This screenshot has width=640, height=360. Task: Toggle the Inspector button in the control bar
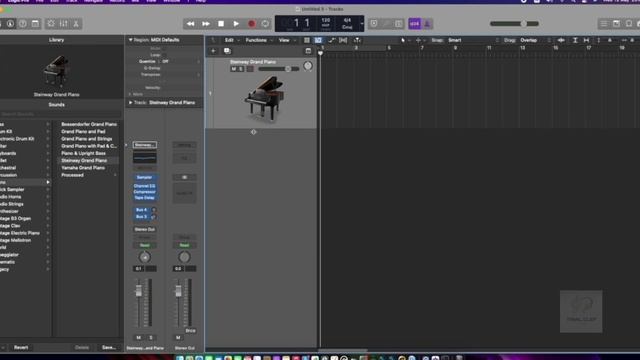click(10, 24)
